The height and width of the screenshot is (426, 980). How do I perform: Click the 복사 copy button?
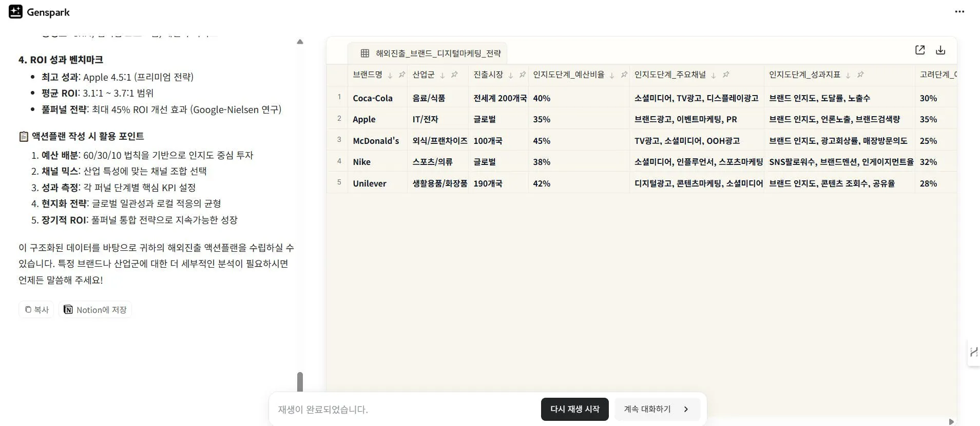pos(36,309)
